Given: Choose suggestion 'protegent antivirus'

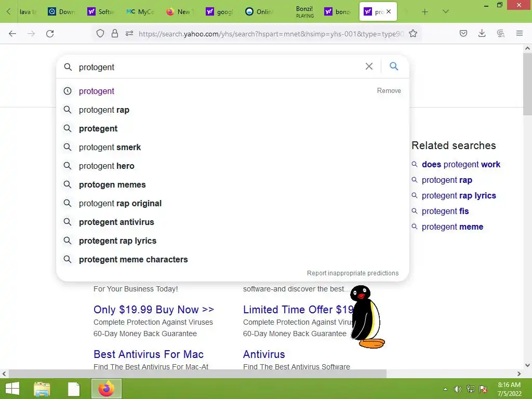Looking at the screenshot, I should (x=232, y=222).
